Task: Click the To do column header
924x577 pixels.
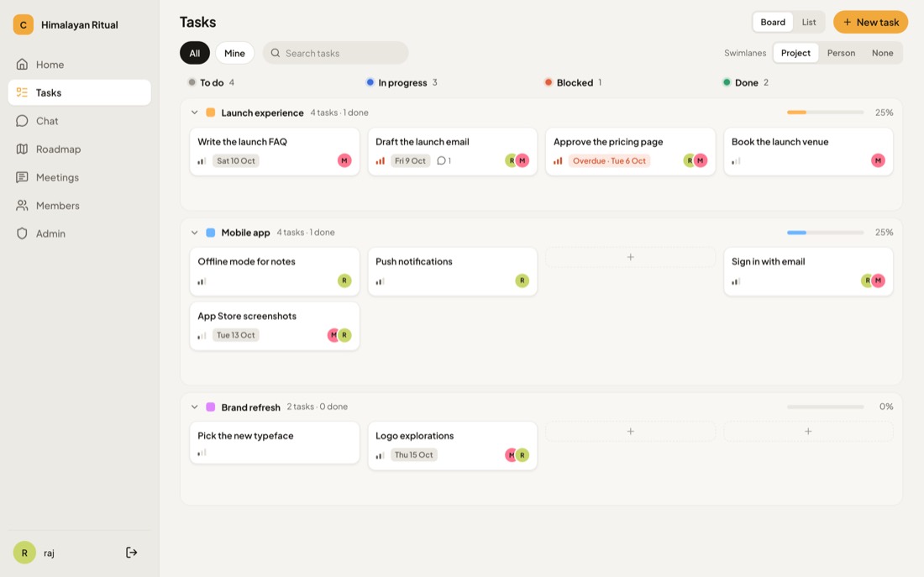Action: pos(211,82)
